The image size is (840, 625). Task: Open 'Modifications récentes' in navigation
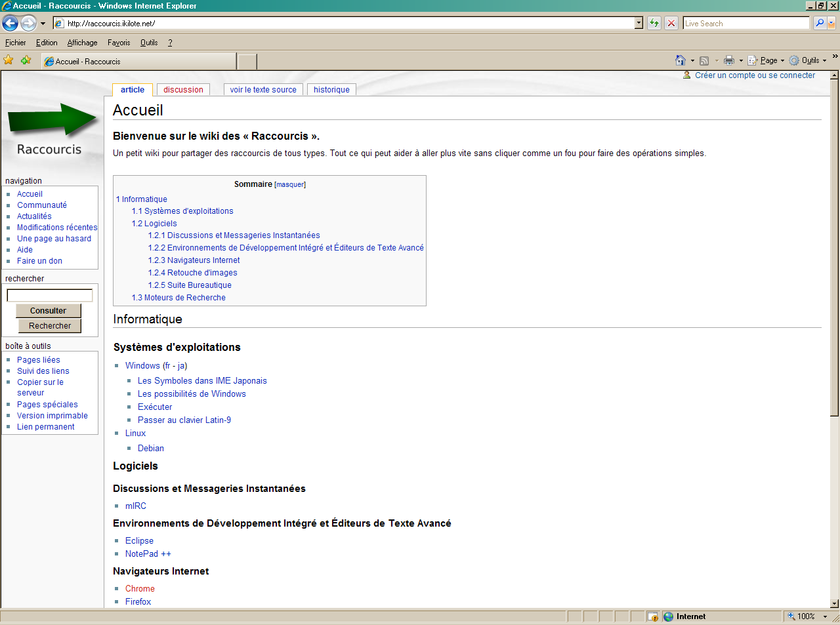(57, 228)
